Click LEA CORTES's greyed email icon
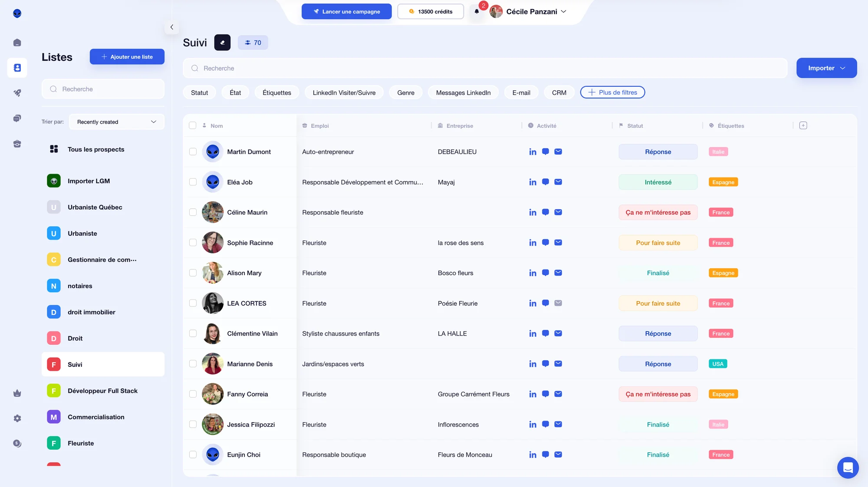The image size is (868, 487). click(558, 303)
